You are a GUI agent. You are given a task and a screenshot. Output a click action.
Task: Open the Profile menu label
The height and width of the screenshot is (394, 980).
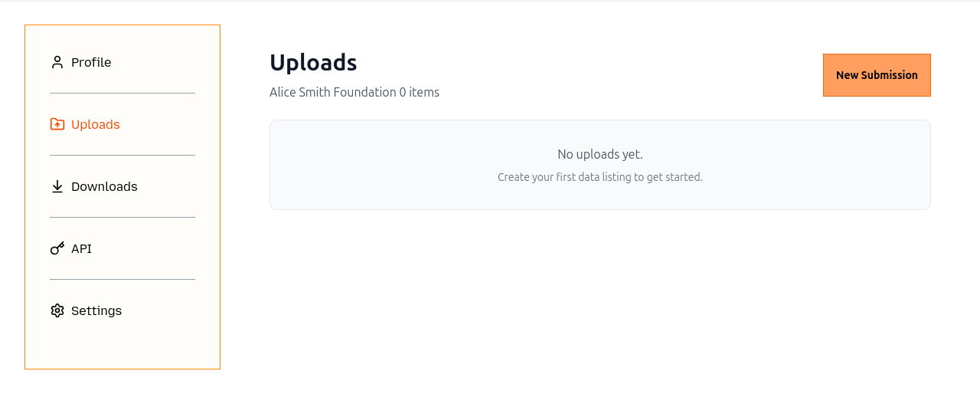tap(91, 62)
